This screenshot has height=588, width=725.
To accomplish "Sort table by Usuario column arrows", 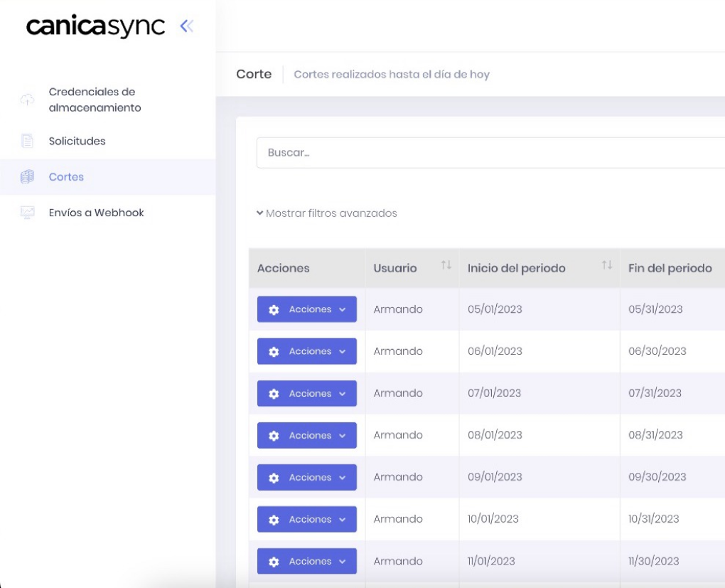I will coord(446,265).
